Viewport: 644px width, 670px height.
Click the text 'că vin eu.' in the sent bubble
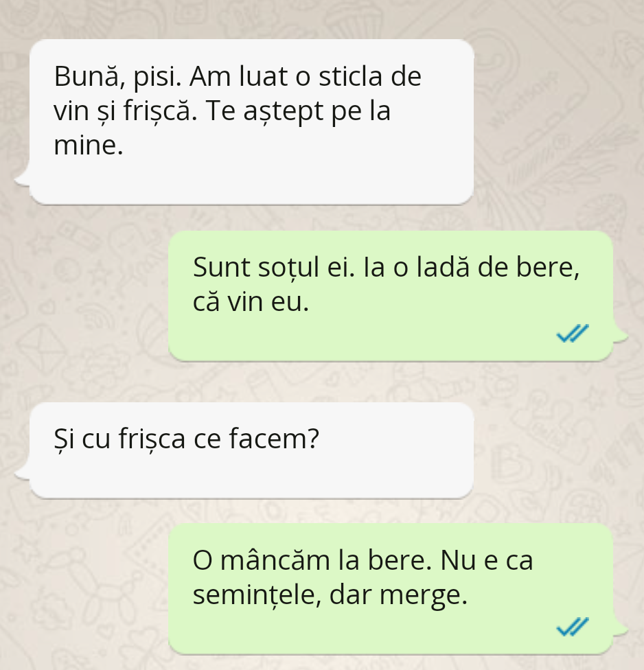[x=251, y=301]
